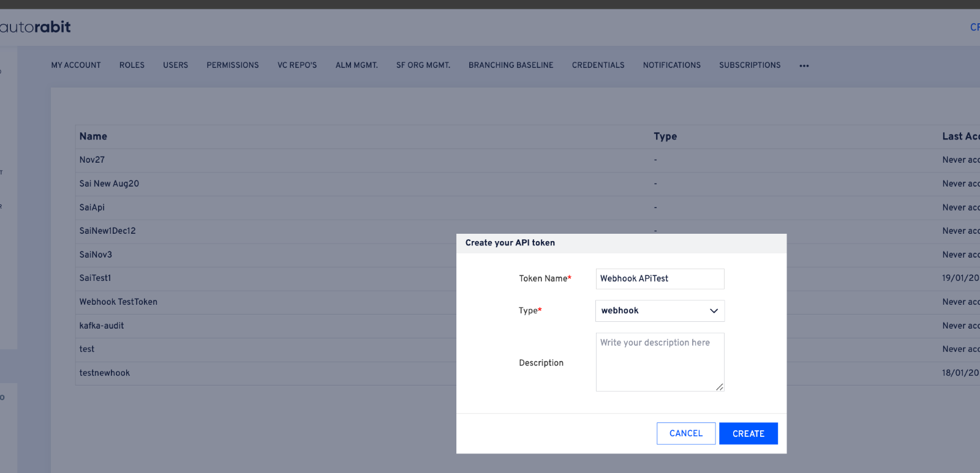980x473 pixels.
Task: Click the autorabit logo
Action: [36, 27]
